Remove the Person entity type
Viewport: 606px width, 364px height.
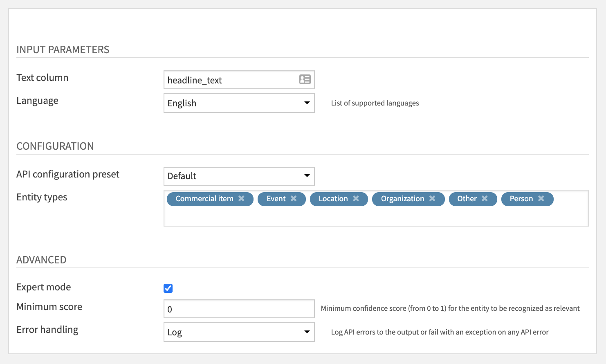tap(541, 199)
